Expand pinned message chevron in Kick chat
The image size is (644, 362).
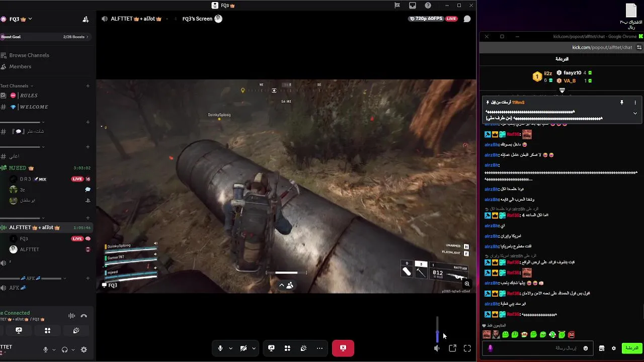click(x=635, y=113)
